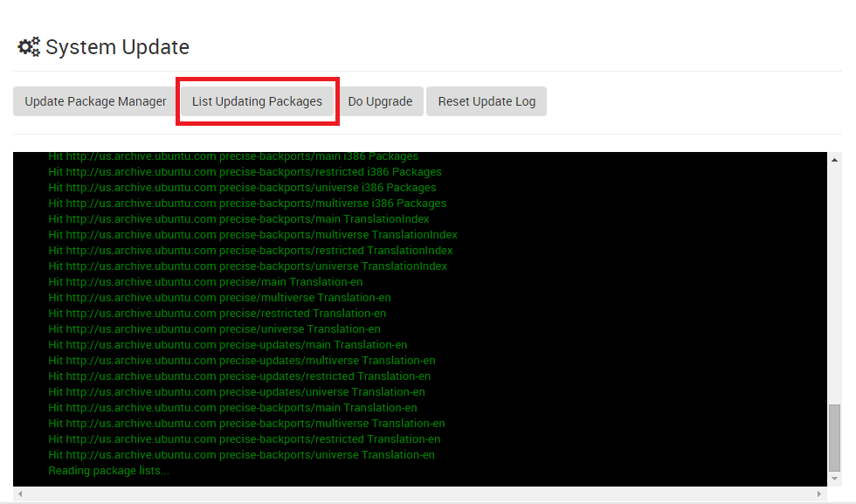Image resolution: width=856 pixels, height=504 pixels.
Task: Click the 'precise/multiverse Translation-en' line
Action: 219,298
